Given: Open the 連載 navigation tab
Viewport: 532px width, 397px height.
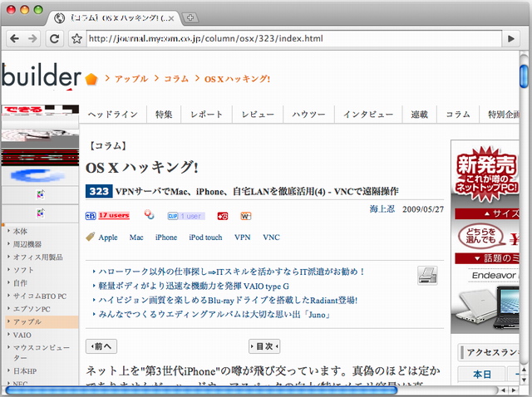Looking at the screenshot, I should 419,115.
